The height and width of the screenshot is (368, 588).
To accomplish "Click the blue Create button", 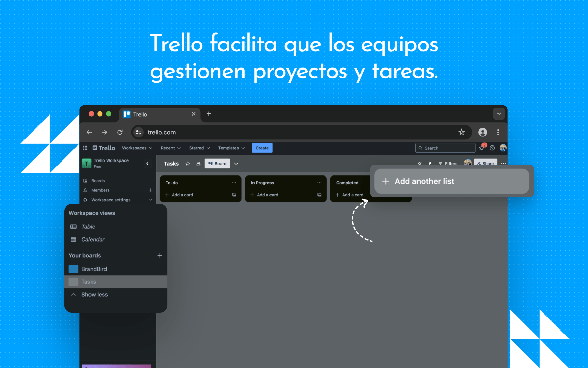I will pyautogui.click(x=262, y=148).
